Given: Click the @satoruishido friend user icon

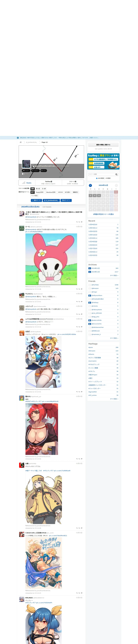Looking at the screenshot, I should click(90, 320).
